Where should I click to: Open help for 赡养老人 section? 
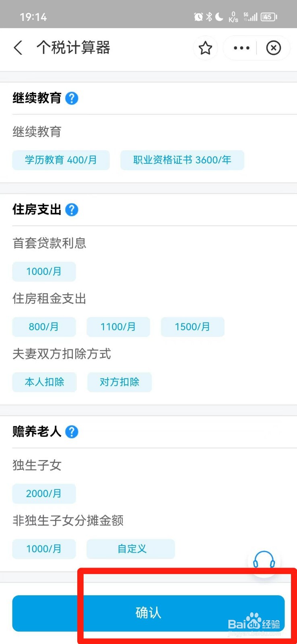click(x=72, y=432)
